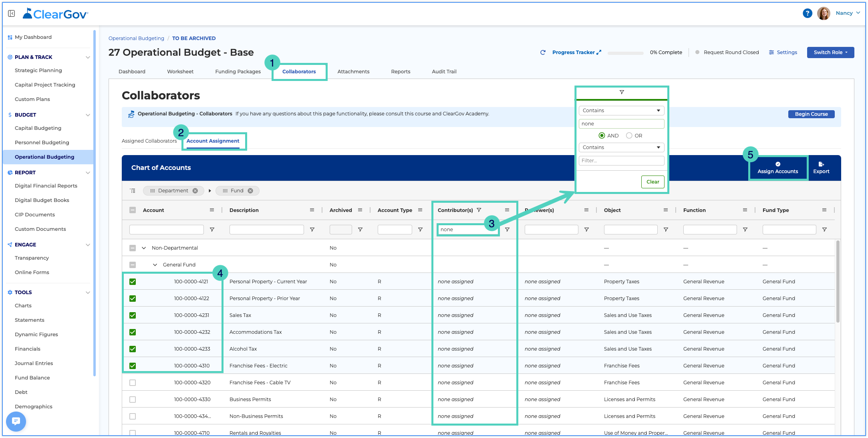Open Contributor(s) column menu icon

pos(507,210)
